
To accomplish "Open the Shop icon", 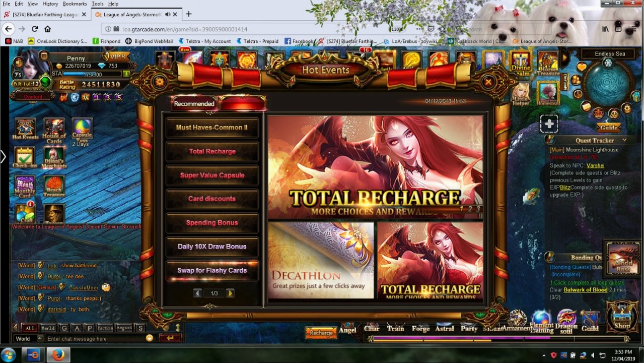I will tap(622, 317).
